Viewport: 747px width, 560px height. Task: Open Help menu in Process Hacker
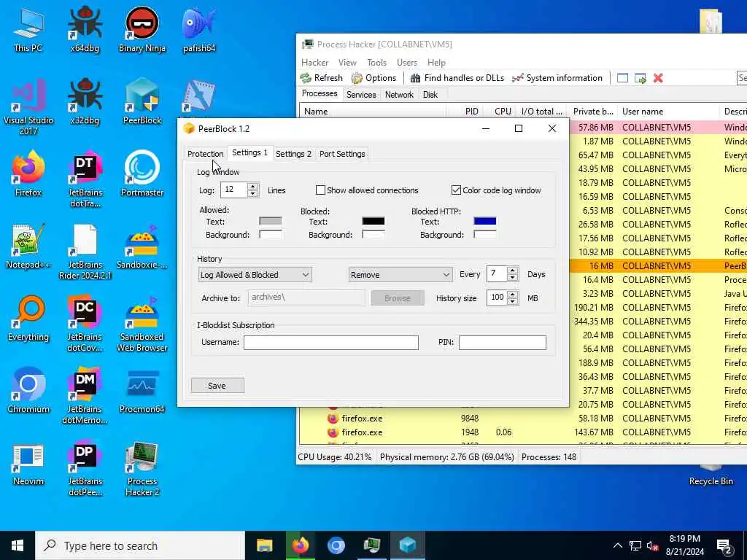(436, 63)
